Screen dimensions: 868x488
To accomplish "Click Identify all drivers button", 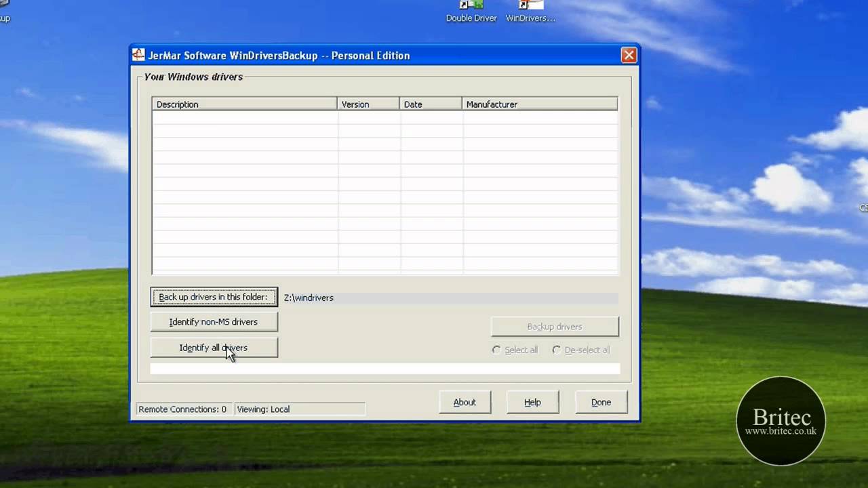I will tap(214, 348).
